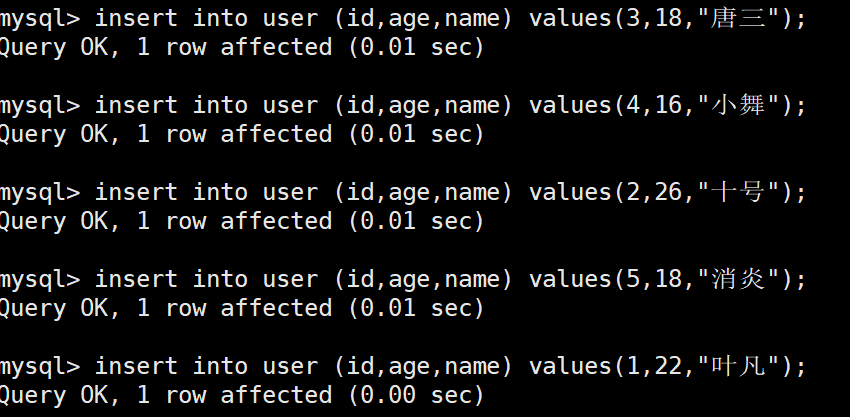Click the "insert" keyword in the 十号 statement
Viewport: 850px width, 417px height.
tap(136, 193)
